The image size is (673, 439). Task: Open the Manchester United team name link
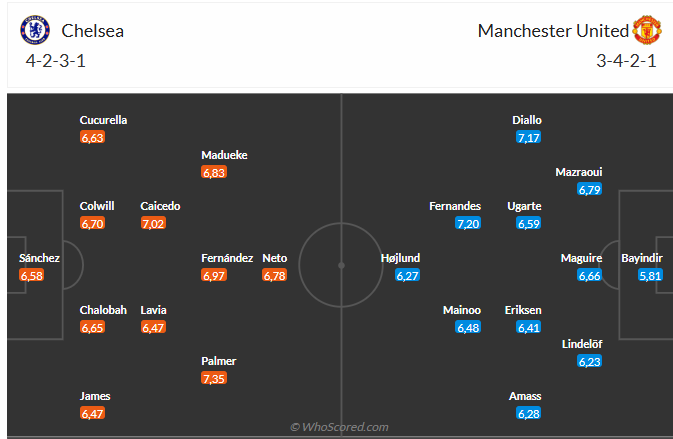(x=553, y=31)
